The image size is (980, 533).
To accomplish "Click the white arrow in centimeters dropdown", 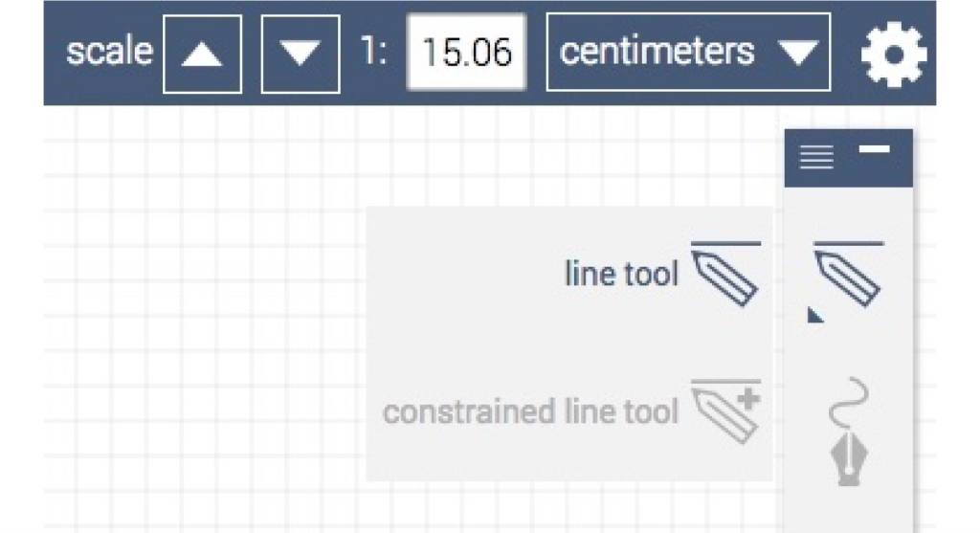I will click(798, 54).
